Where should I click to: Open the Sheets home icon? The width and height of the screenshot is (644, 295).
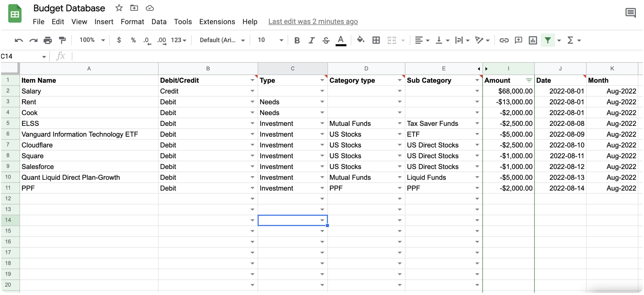click(15, 14)
